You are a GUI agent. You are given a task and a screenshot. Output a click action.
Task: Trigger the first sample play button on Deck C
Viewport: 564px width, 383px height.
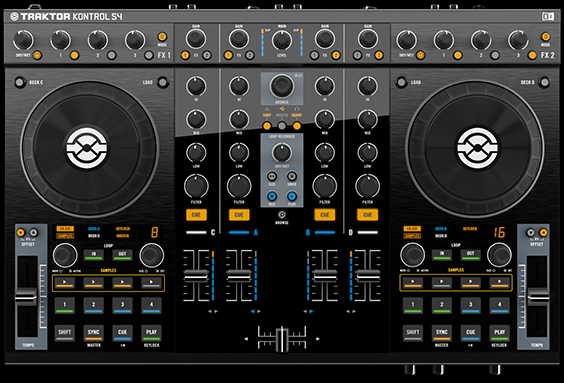click(x=65, y=283)
